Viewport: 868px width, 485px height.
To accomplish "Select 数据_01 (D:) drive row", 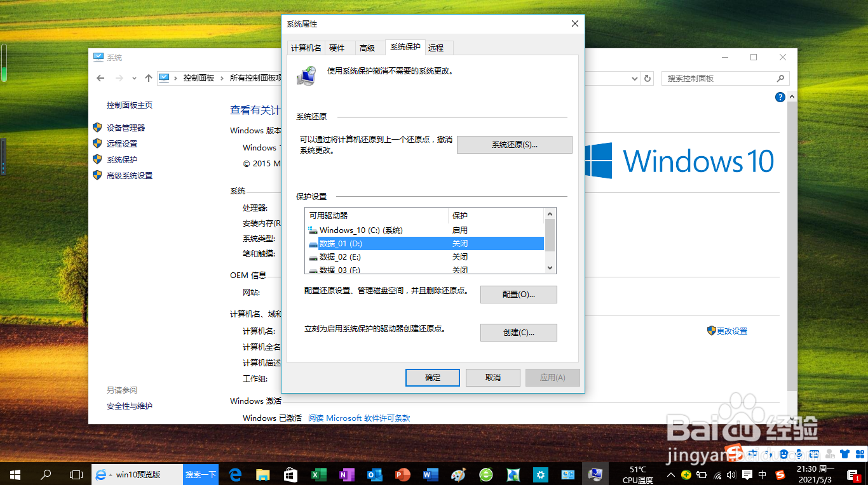I will coord(424,243).
